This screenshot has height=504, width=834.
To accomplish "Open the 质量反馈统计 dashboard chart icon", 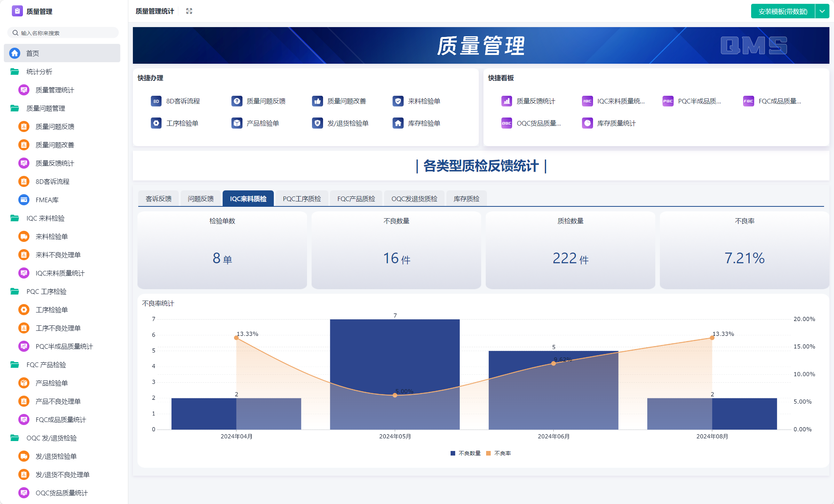I will point(506,101).
